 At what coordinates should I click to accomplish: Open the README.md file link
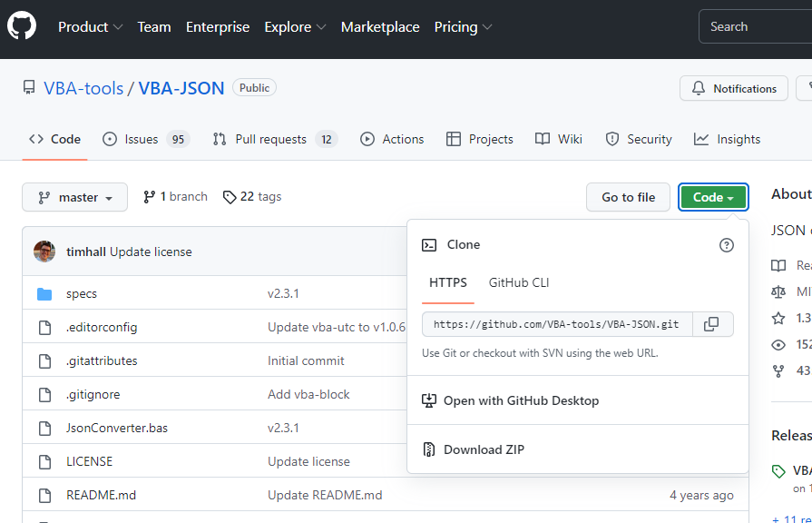point(100,494)
